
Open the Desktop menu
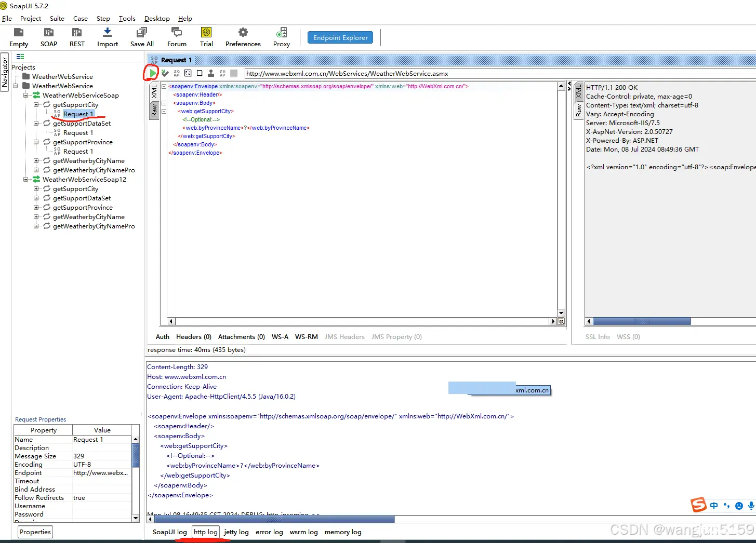(x=157, y=18)
